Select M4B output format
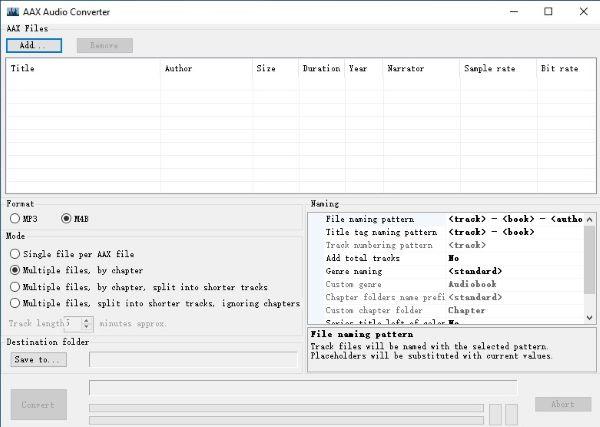The image size is (600, 427). (75, 219)
